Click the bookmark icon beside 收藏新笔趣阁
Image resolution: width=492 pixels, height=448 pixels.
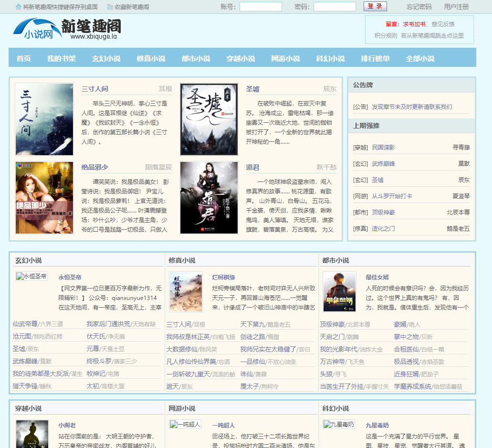click(110, 7)
